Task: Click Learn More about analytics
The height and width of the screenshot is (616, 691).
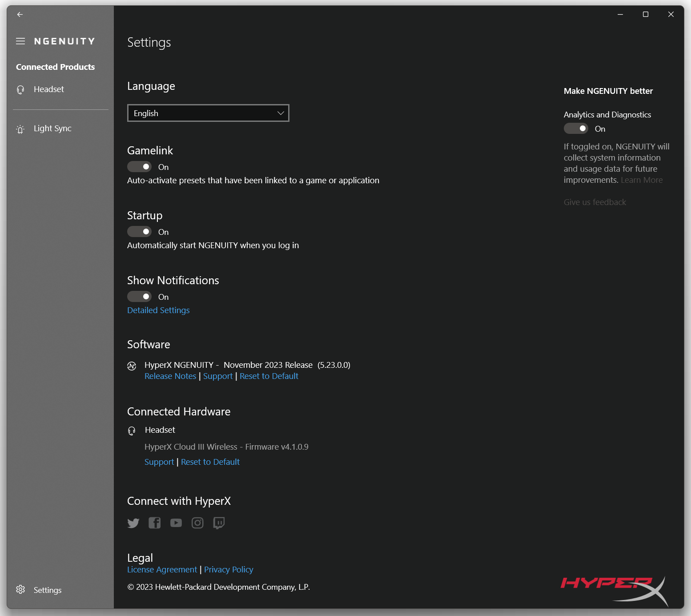Action: 642,180
